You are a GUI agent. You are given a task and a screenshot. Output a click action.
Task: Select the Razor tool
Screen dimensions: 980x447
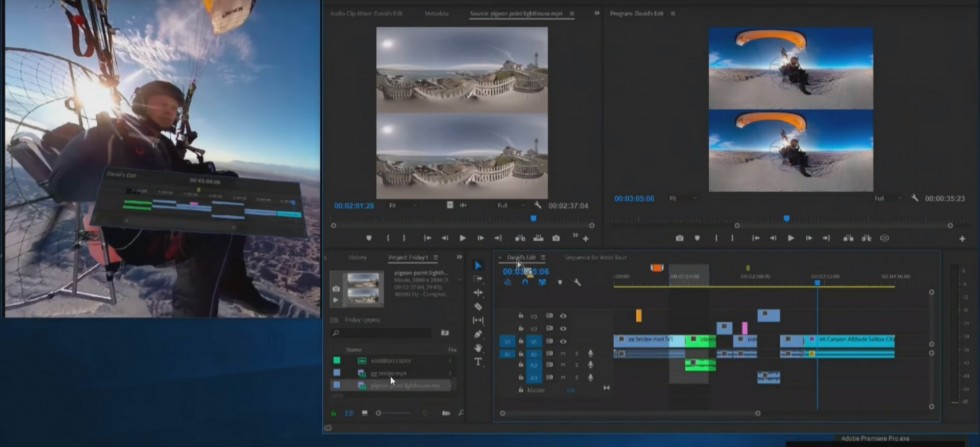[x=478, y=307]
